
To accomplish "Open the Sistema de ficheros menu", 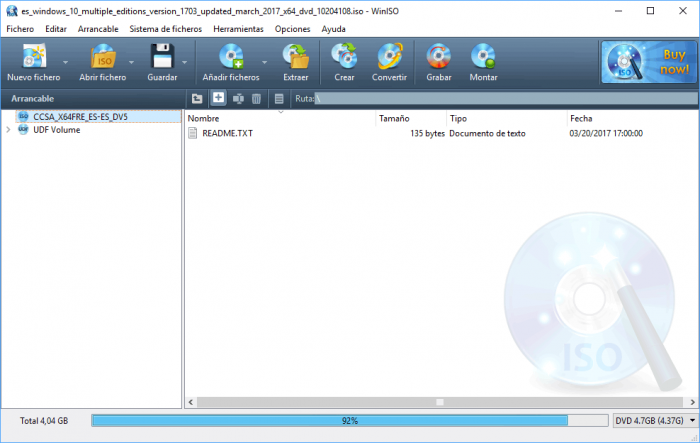I will [x=166, y=29].
